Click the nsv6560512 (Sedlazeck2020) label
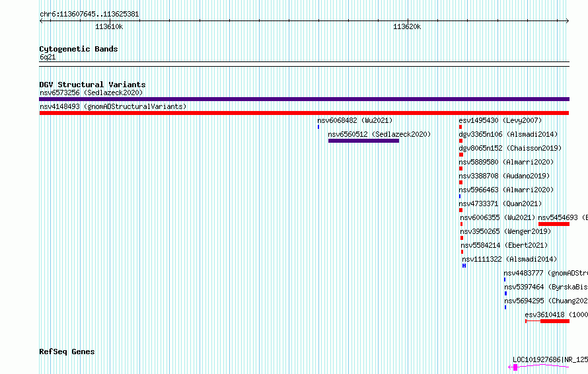 [x=379, y=134]
